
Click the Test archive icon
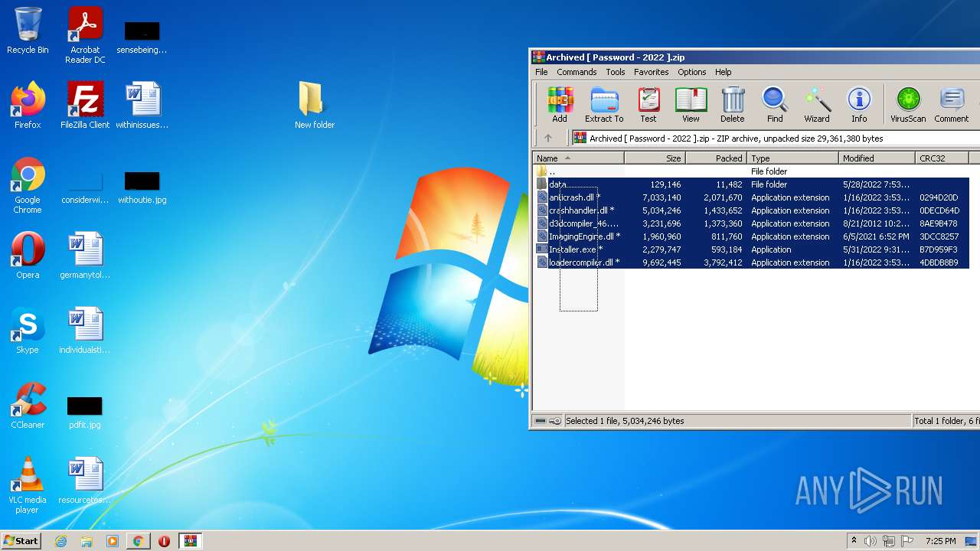(x=648, y=105)
